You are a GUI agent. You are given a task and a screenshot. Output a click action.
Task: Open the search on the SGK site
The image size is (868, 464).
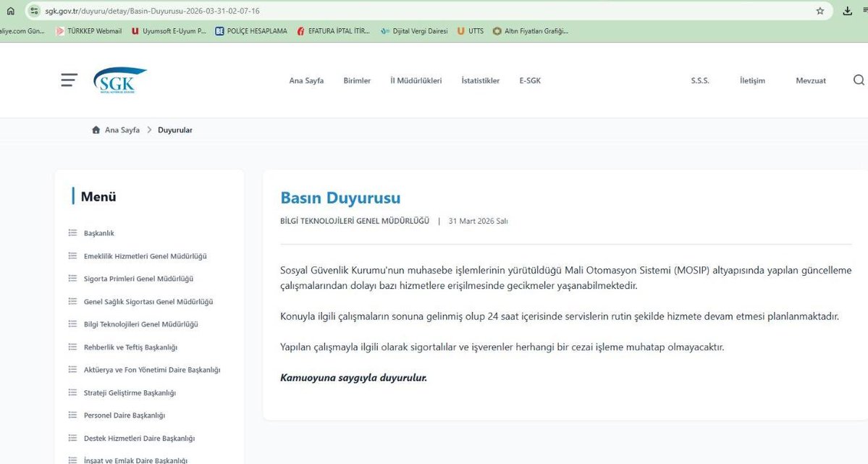click(859, 80)
